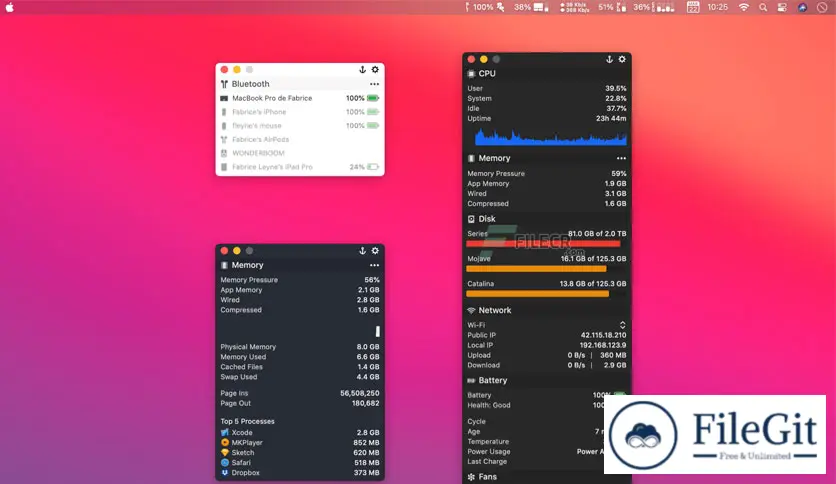Open Bluetooth section three-dots menu

[374, 84]
